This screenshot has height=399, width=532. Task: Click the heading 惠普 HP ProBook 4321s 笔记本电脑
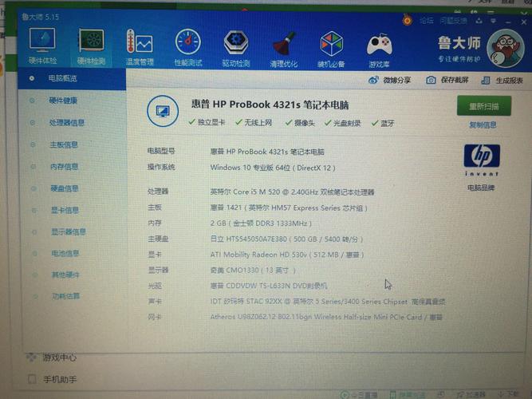coord(270,105)
